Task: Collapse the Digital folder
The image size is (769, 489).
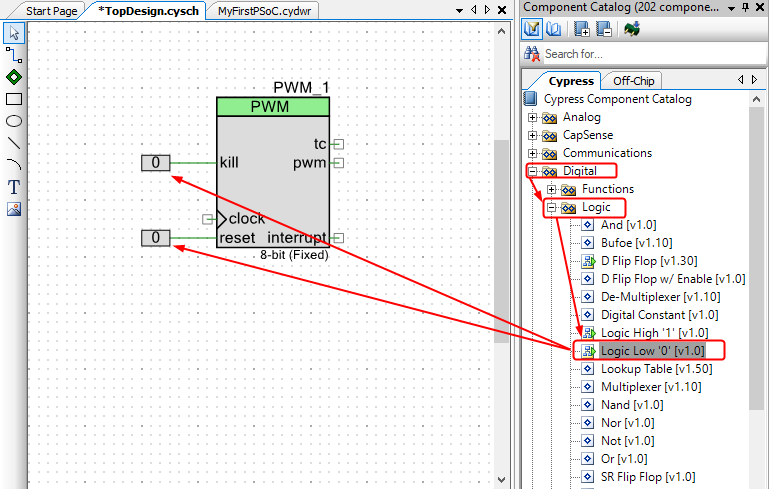Action: click(533, 172)
